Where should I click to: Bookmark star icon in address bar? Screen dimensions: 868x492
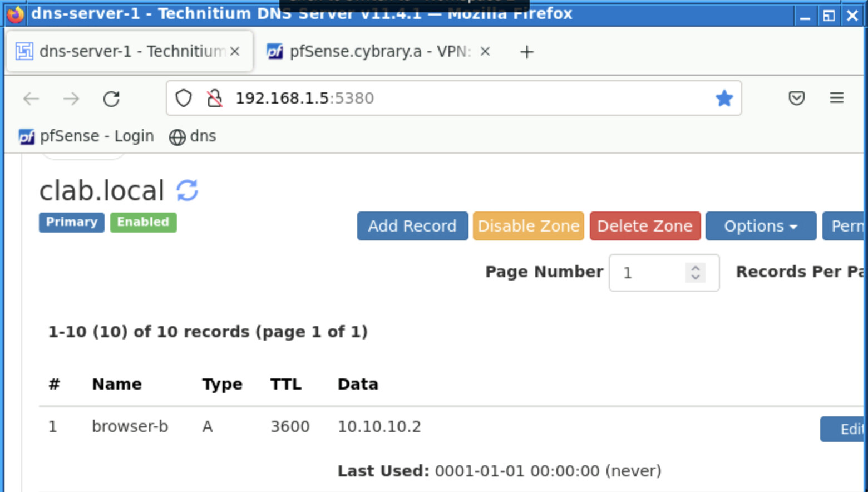click(x=724, y=99)
